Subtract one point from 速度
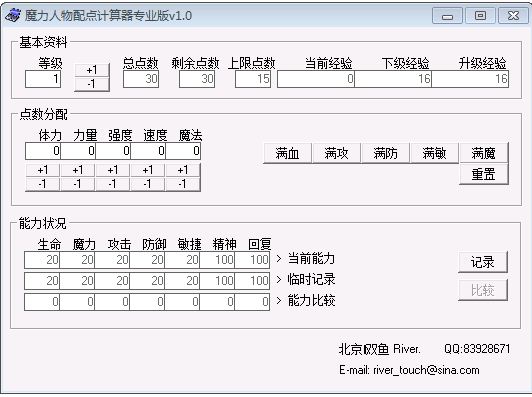 [x=148, y=184]
